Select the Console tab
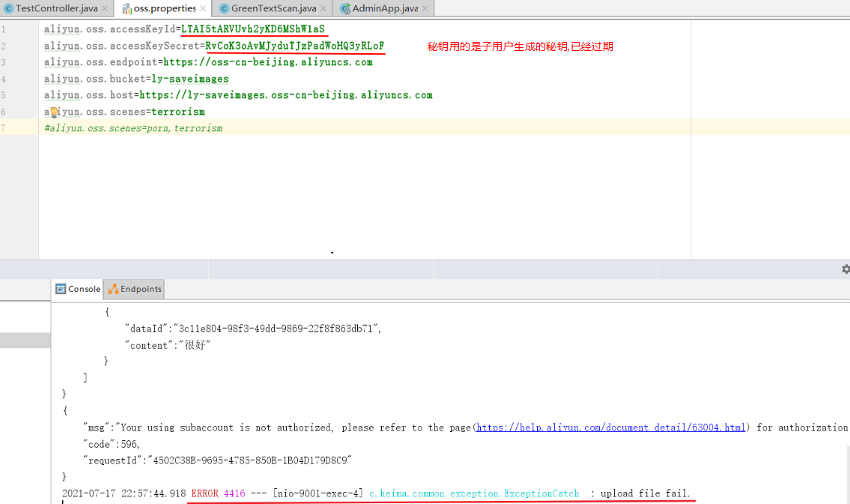 [x=82, y=289]
